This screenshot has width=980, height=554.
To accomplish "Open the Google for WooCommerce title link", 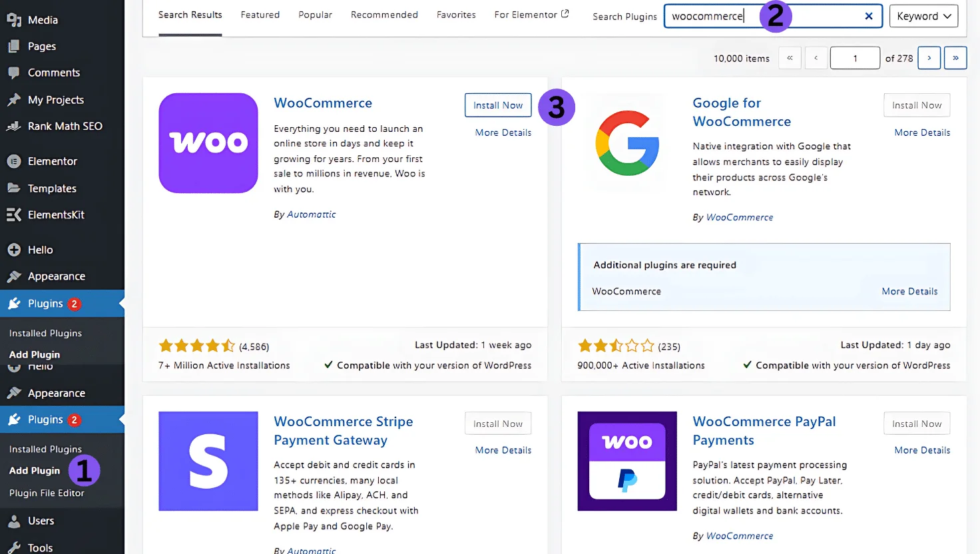I will 742,113.
